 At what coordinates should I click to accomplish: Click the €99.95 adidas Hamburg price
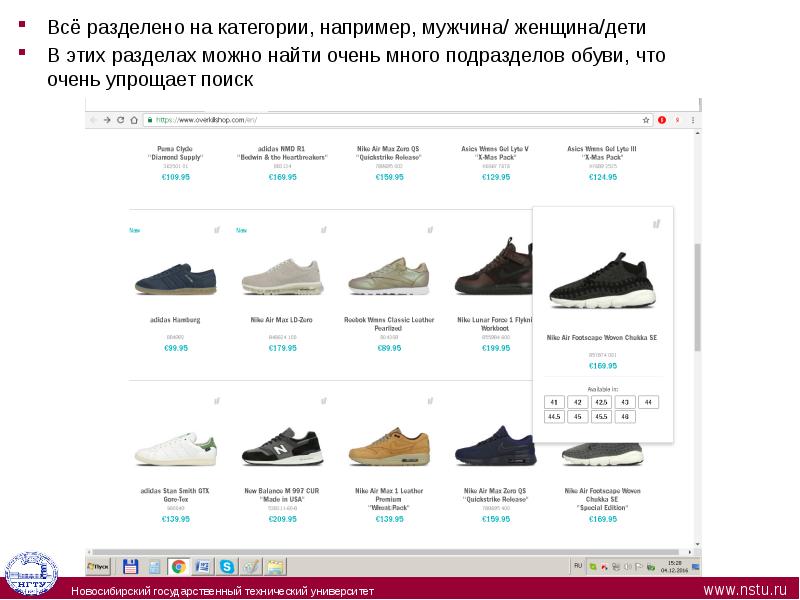[176, 348]
